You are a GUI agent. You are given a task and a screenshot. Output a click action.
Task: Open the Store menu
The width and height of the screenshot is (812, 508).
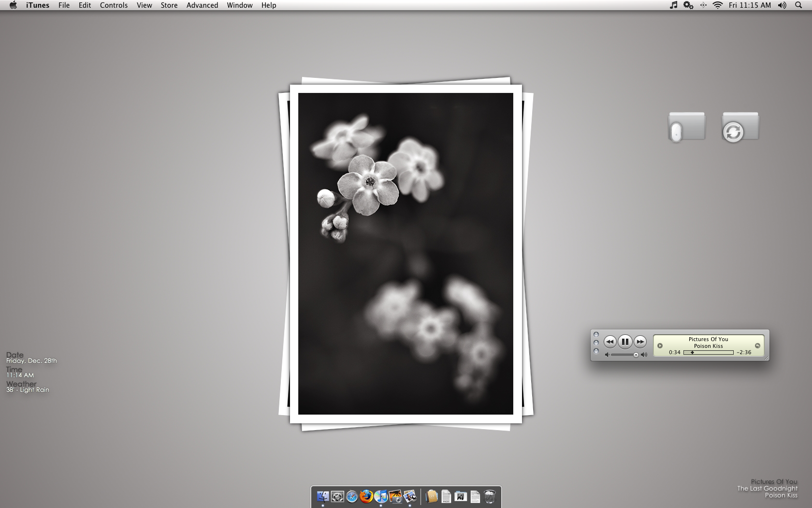pyautogui.click(x=169, y=5)
